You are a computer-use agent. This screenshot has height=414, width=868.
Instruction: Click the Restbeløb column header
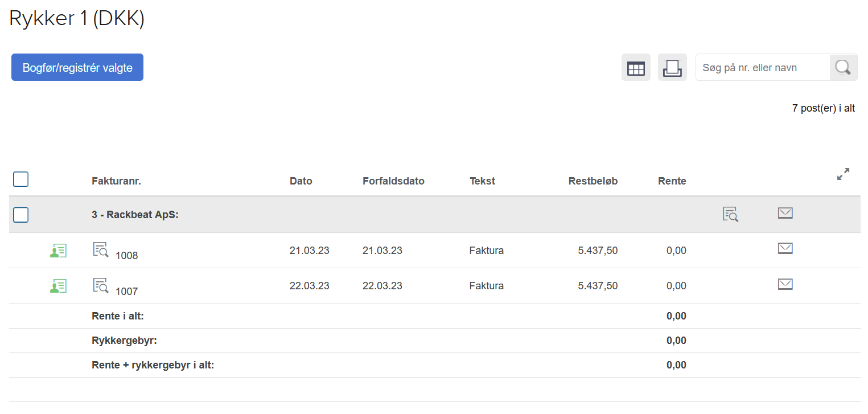(x=593, y=181)
